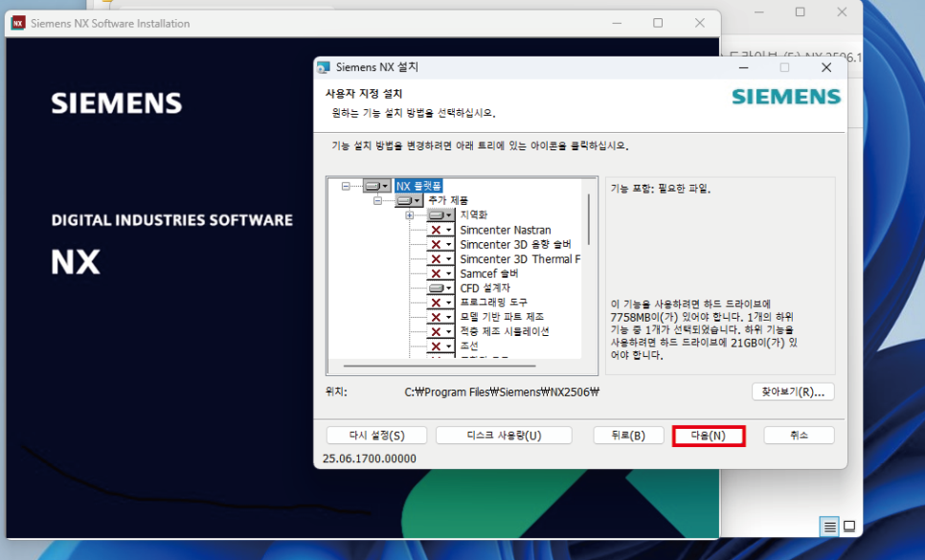Minimize the background Explorer window
925x560 pixels.
tap(759, 11)
